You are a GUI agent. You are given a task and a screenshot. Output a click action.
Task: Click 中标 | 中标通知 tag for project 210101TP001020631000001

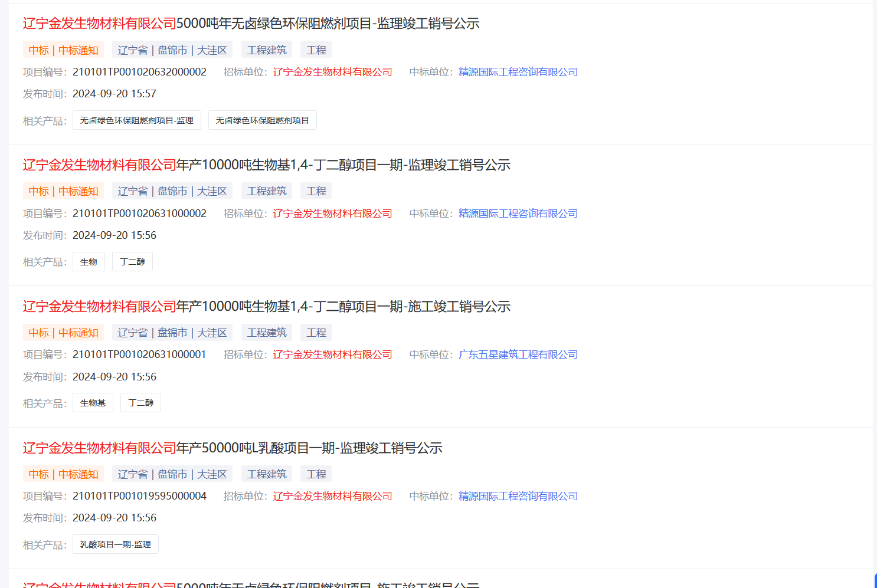64,333
